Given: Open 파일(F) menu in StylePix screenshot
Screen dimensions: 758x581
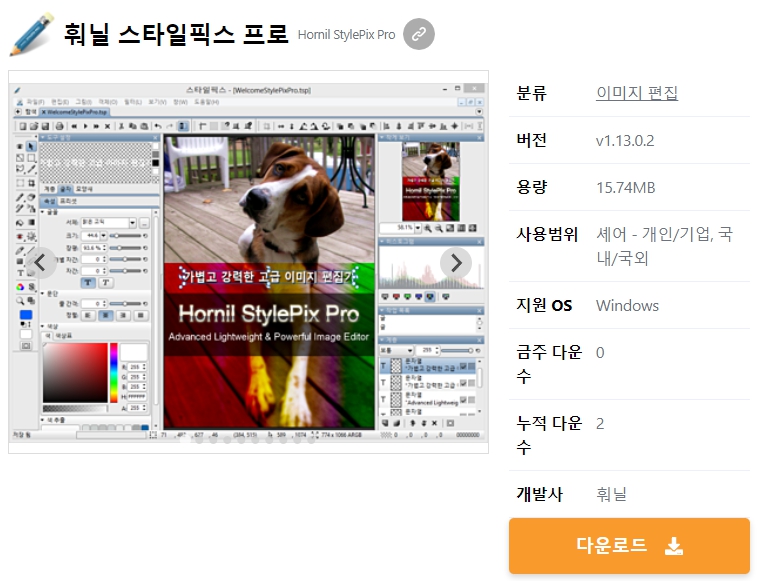Looking at the screenshot, I should coord(35,102).
